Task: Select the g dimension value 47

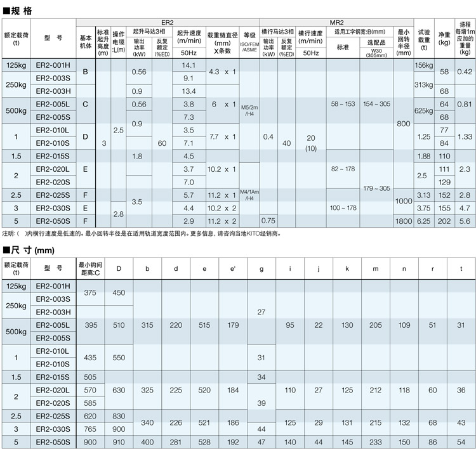Action: [261, 442]
